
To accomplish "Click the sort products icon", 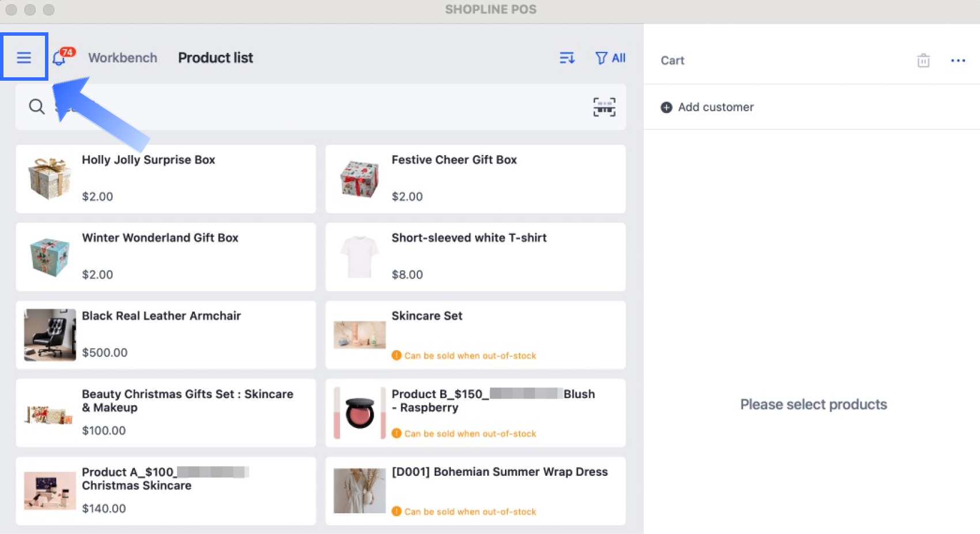I will pos(567,58).
